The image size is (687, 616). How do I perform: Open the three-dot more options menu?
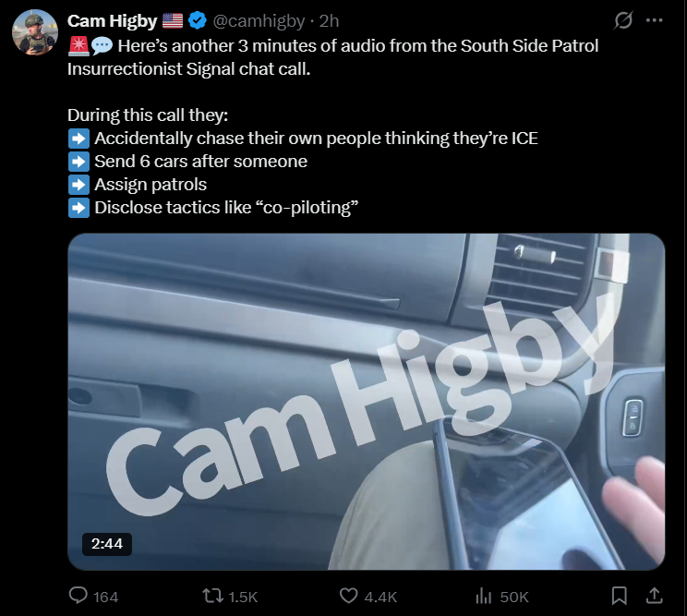point(654,20)
